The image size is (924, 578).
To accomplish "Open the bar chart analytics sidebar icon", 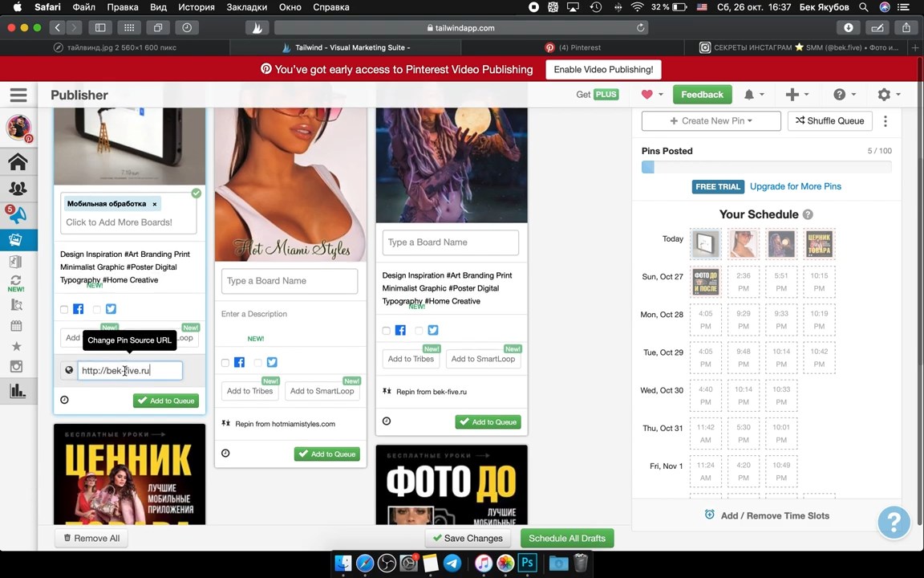I will (17, 392).
